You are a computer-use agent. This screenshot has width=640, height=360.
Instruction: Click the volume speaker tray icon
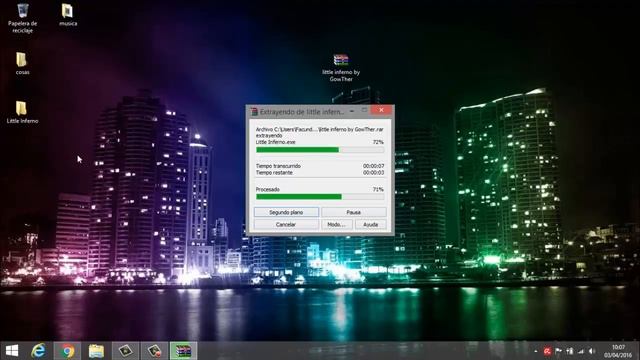[x=592, y=351]
